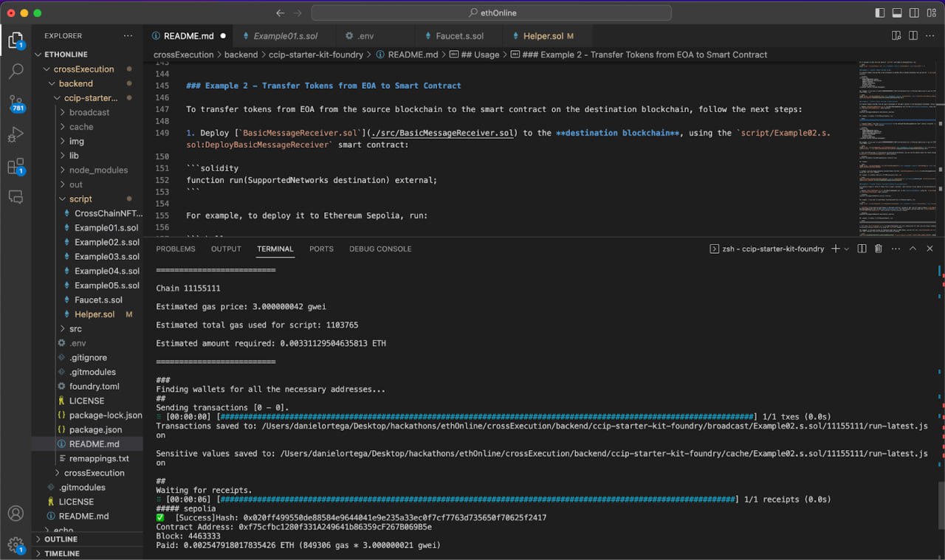Click the editor minimap

pos(896,148)
